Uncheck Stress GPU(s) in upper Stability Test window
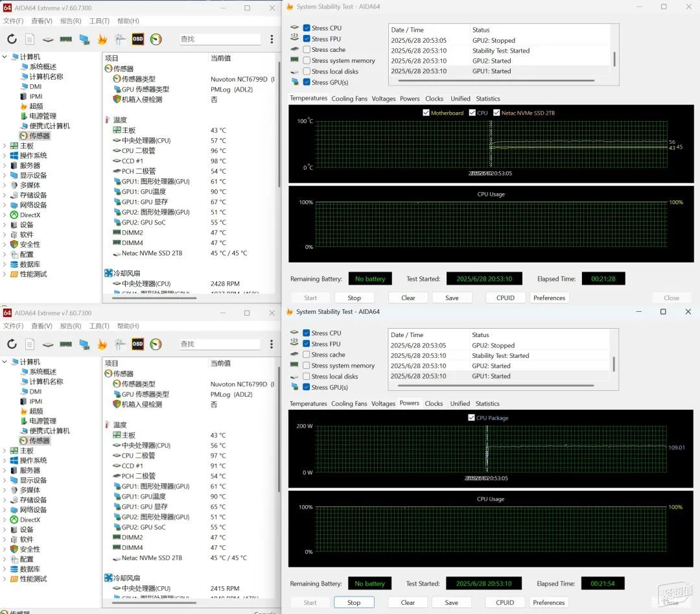This screenshot has width=700, height=614. [307, 82]
